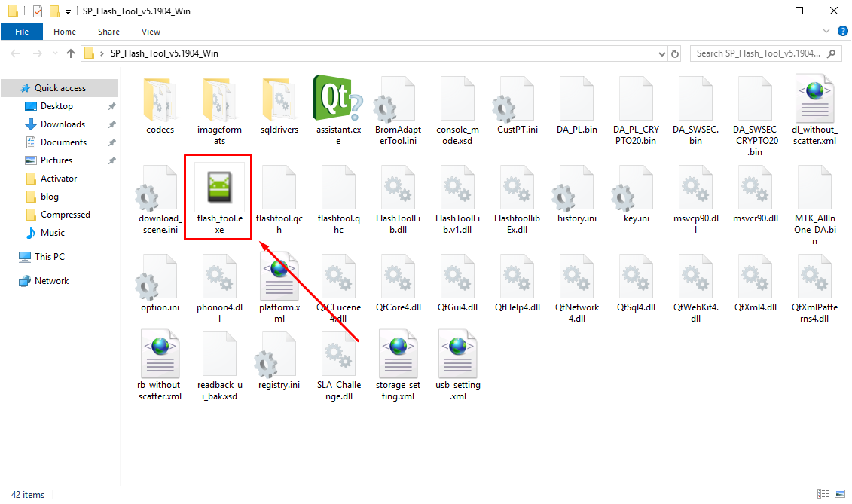This screenshot has width=852, height=504.
Task: Switch to large icons view layout
Action: point(840,493)
